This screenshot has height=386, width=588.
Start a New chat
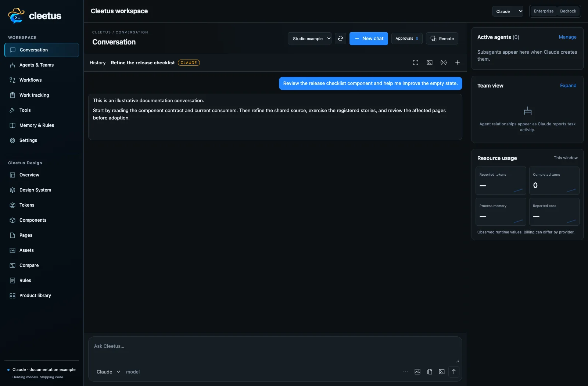tap(369, 39)
